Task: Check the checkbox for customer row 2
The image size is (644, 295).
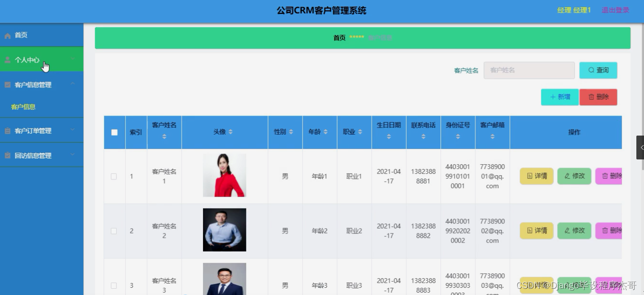Action: 114,230
